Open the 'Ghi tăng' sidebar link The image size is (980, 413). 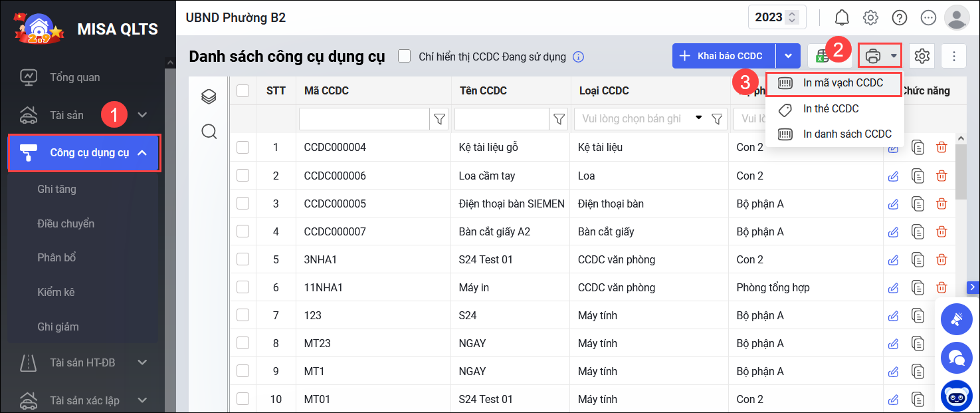coord(57,190)
